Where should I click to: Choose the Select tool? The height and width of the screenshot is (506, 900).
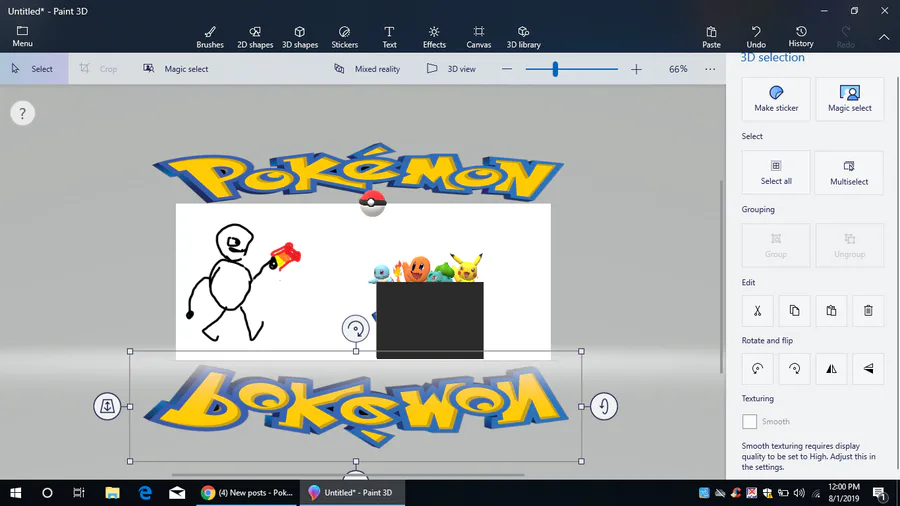pos(34,69)
